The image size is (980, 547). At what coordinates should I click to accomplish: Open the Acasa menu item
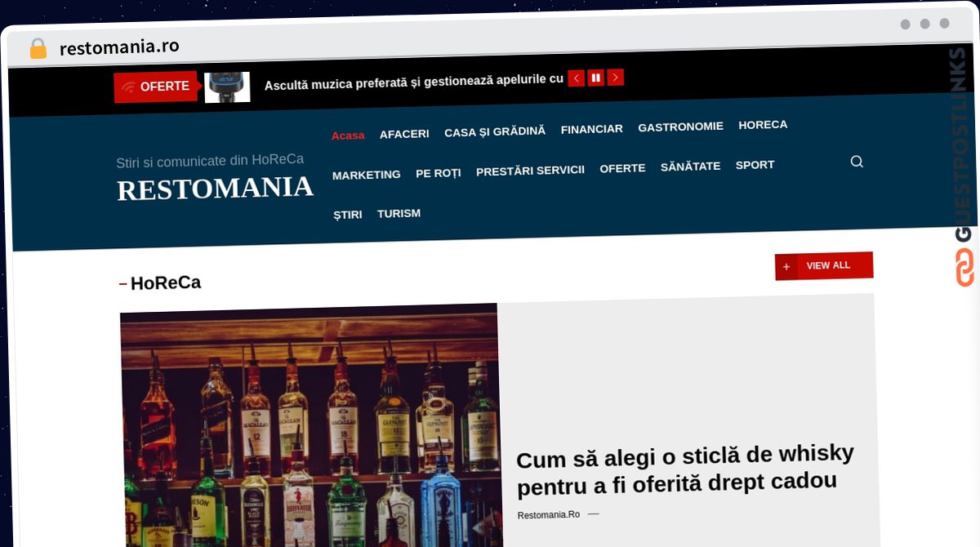click(x=348, y=136)
